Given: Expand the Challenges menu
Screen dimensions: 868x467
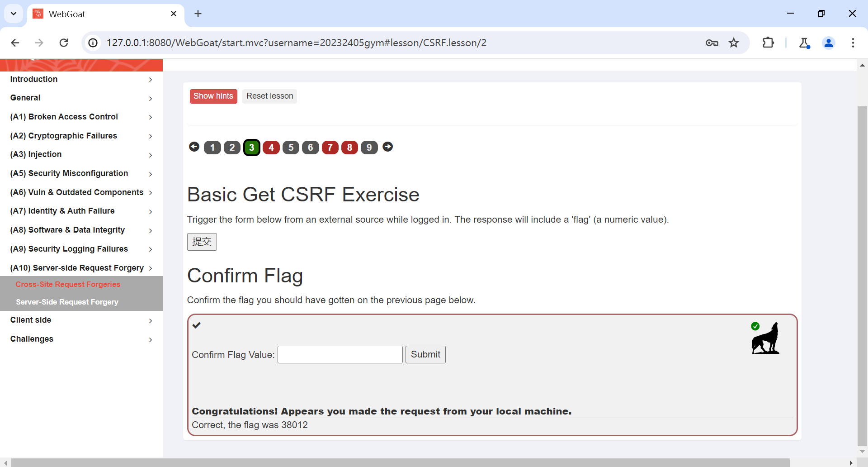Looking at the screenshot, I should (x=81, y=339).
